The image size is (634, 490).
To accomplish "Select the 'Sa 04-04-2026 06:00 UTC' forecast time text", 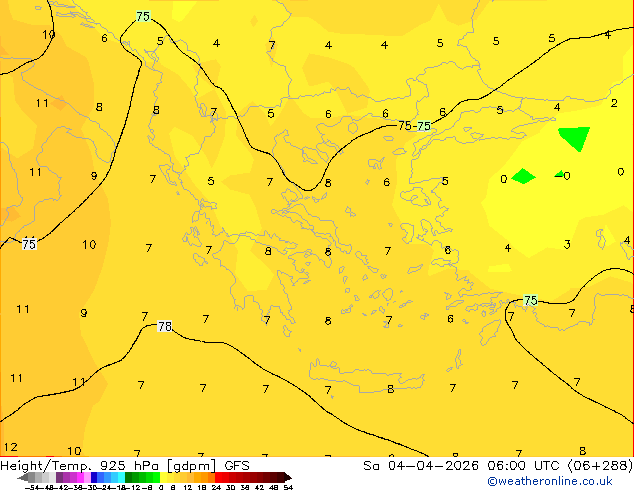I will click(x=463, y=465).
